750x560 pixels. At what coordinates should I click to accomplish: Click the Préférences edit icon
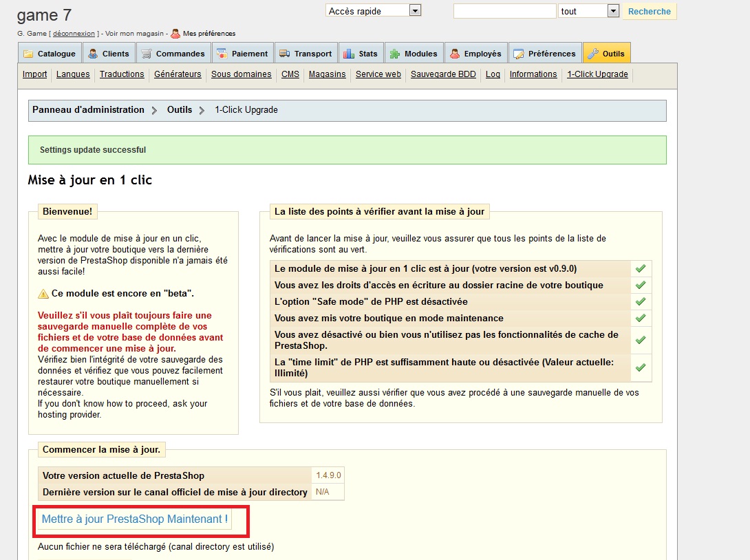pyautogui.click(x=519, y=54)
